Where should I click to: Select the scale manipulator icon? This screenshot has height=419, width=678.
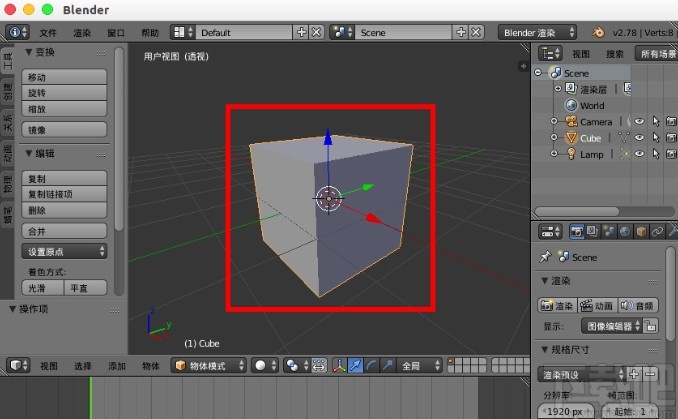(387, 366)
